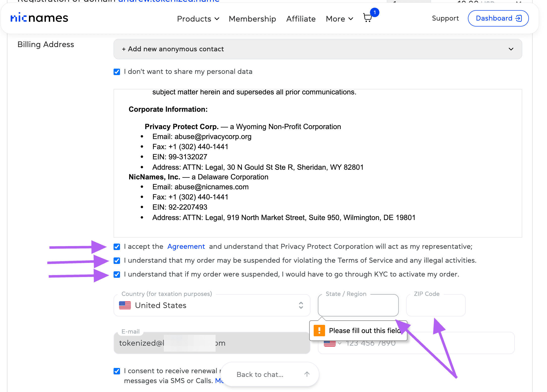
Task: Click the login arrow icon on Dashboard
Action: [x=519, y=18]
